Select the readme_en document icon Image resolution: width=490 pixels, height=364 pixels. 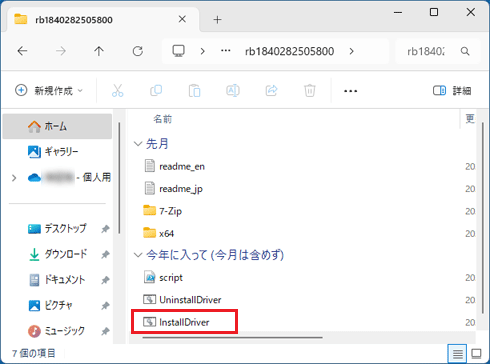click(x=150, y=166)
